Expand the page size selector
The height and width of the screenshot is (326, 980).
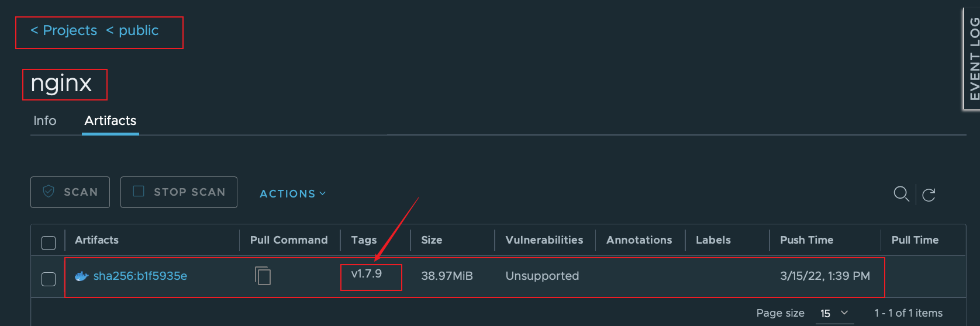pyautogui.click(x=834, y=313)
